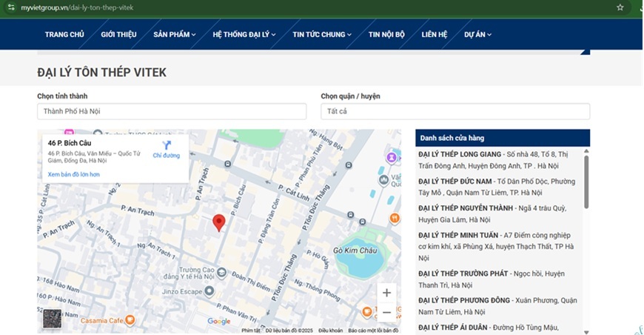Click the browser address bar URL
Screen dimensions: 644x335
(x=77, y=7)
